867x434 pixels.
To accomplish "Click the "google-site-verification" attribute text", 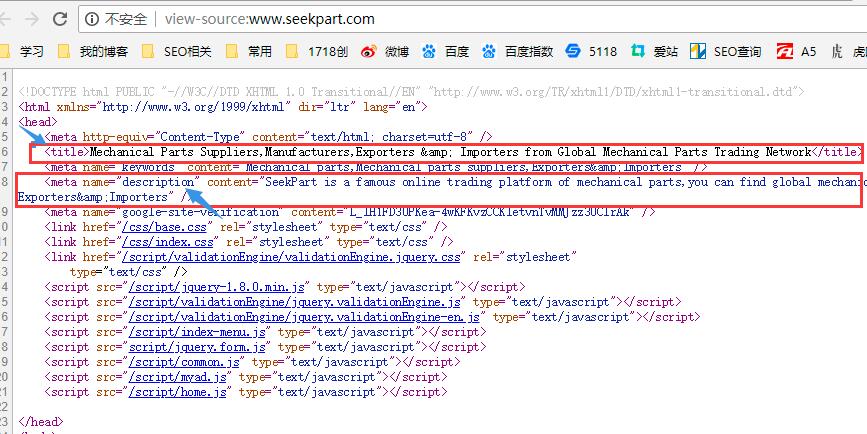I will point(201,212).
